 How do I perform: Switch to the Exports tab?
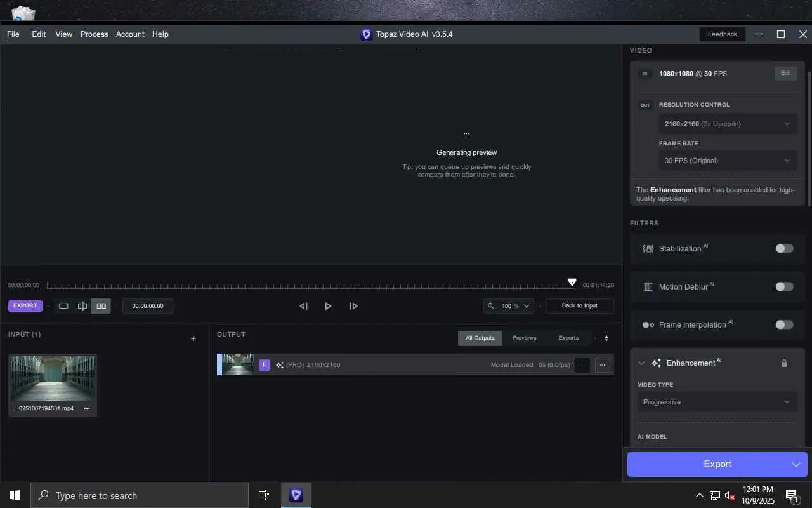(x=568, y=338)
